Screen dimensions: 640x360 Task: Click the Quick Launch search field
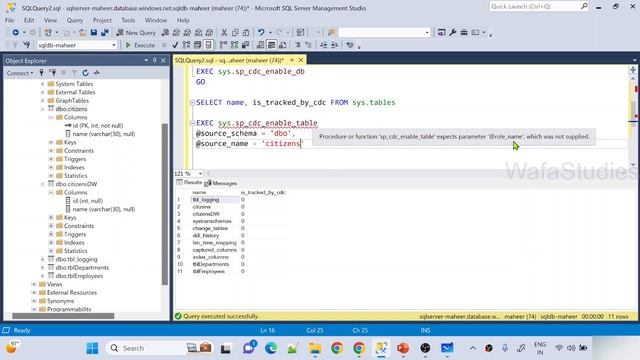click(535, 7)
